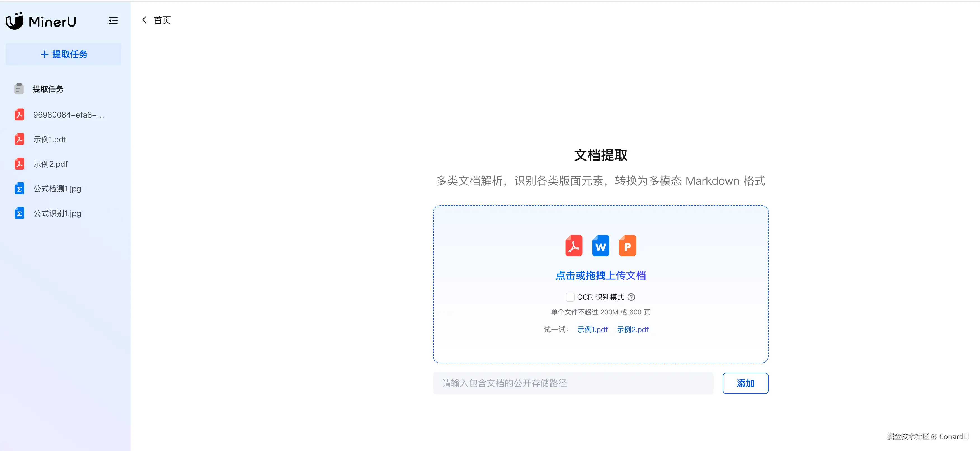
Task: Open the 96980084-efa8 task in the sidebar
Action: [x=69, y=115]
